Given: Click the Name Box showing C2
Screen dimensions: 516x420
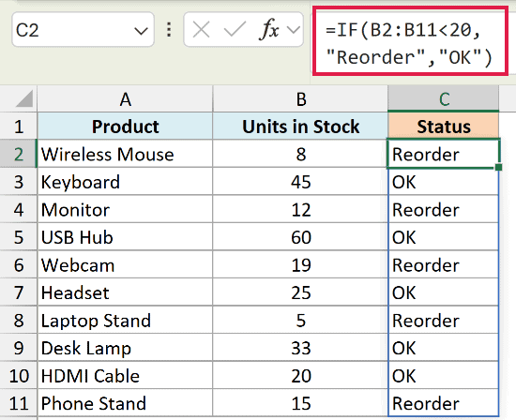Looking at the screenshot, I should tap(83, 30).
